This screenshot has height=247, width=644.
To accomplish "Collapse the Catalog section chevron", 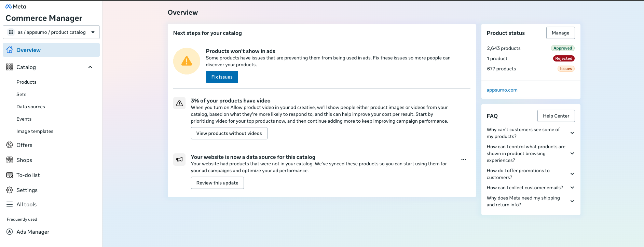I will (x=90, y=67).
